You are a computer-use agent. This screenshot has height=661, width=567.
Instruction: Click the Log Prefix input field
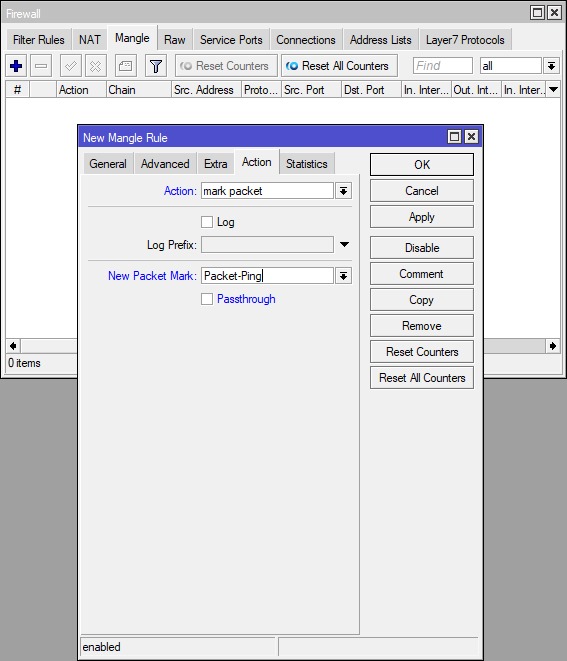(267, 245)
